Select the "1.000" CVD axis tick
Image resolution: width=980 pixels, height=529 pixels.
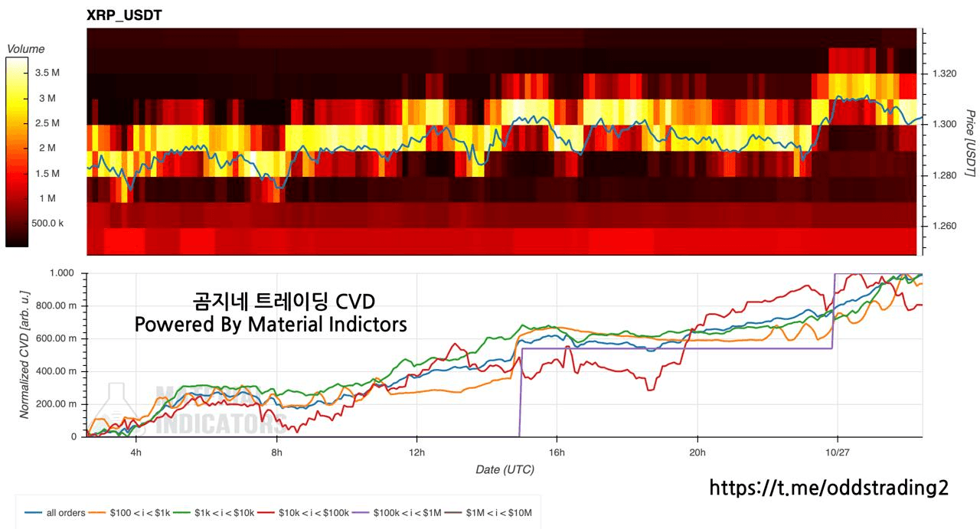tap(63, 273)
